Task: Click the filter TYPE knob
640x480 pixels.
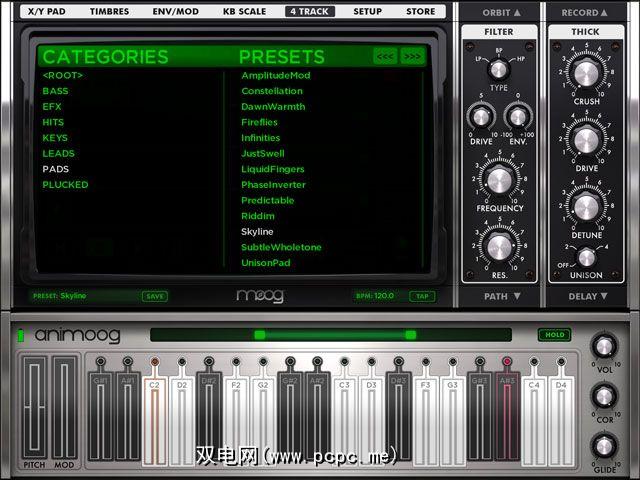Action: click(x=498, y=69)
